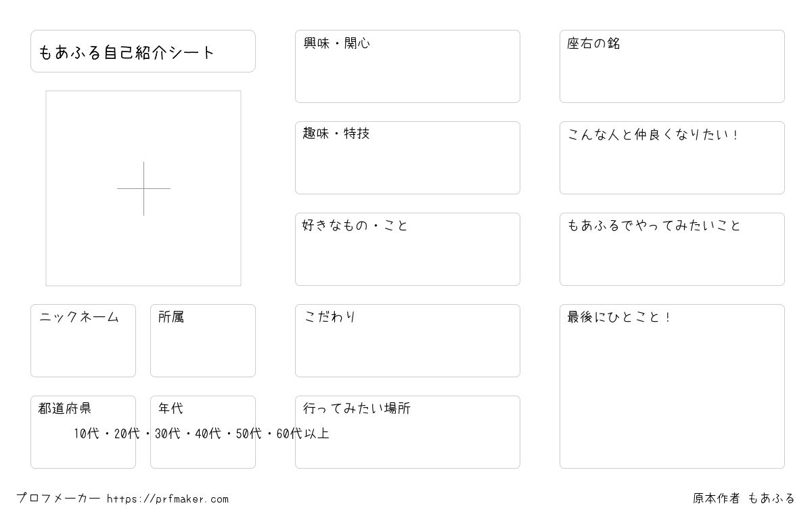The height and width of the screenshot is (508, 812).
Task: Open the prfmaker.com URL link
Action: pyautogui.click(x=168, y=499)
